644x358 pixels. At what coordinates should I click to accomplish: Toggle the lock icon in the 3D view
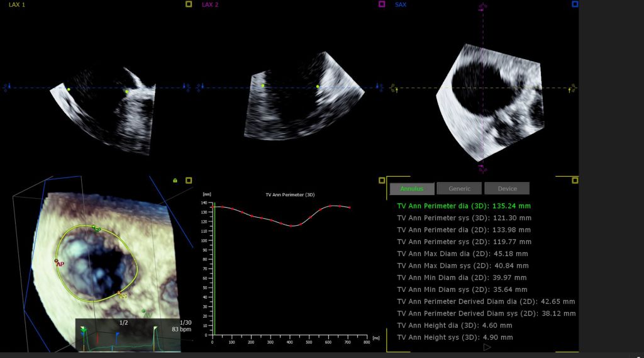(175, 181)
